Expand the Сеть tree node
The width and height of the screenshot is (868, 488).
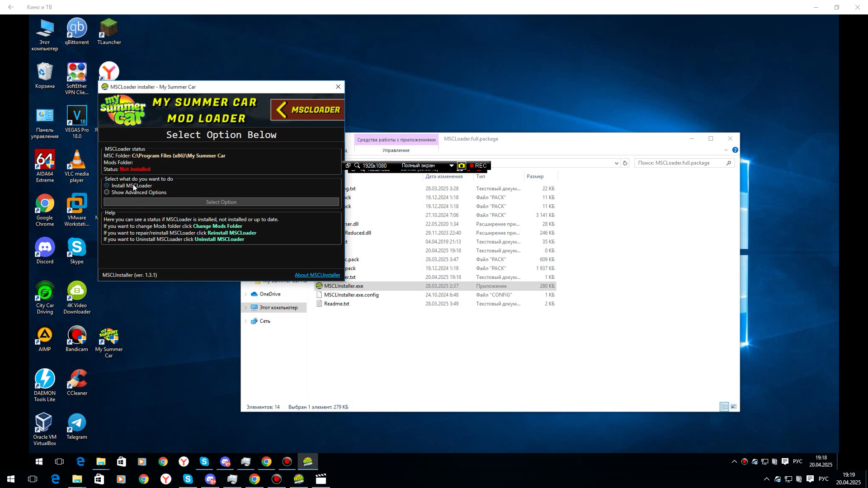(x=246, y=321)
